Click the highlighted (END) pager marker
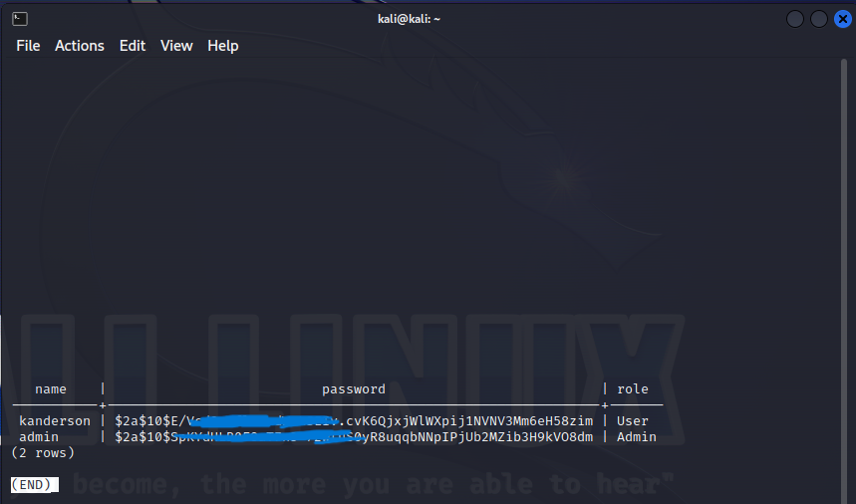Image resolution: width=856 pixels, height=504 pixels. click(x=35, y=485)
